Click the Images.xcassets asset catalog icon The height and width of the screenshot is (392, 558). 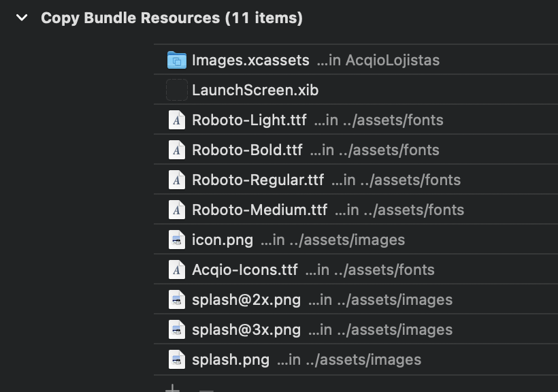pyautogui.click(x=177, y=60)
